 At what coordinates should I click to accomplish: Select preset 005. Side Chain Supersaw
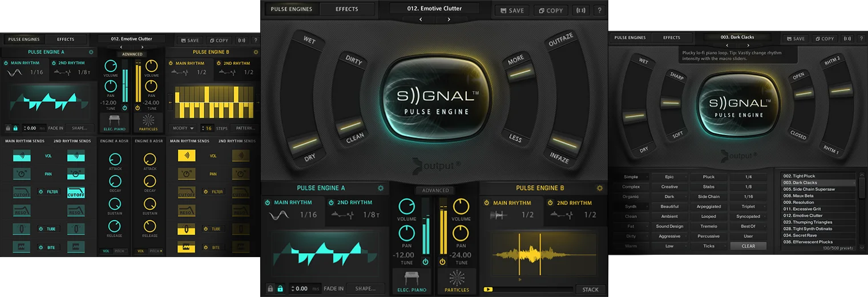(818, 189)
